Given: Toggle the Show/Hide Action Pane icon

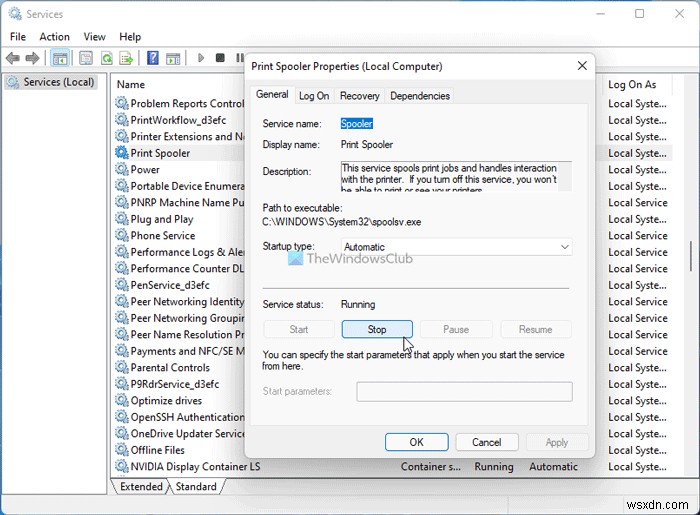Looking at the screenshot, I should (x=173, y=58).
